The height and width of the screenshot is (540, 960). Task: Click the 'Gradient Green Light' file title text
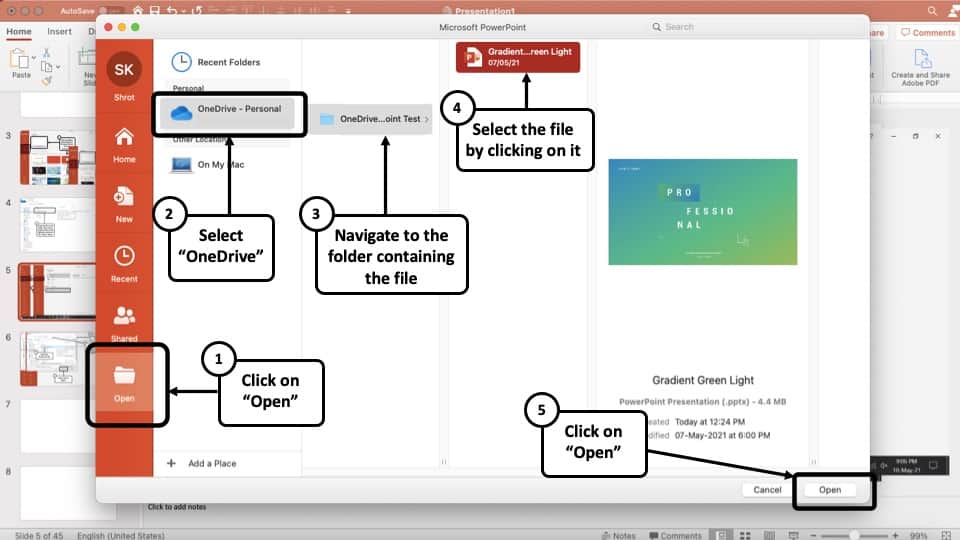pos(703,380)
